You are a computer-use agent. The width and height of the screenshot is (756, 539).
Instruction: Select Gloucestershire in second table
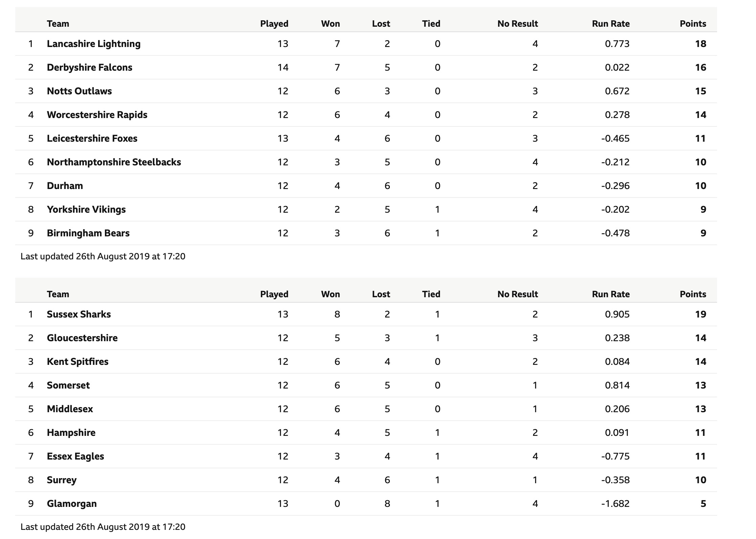(x=82, y=338)
